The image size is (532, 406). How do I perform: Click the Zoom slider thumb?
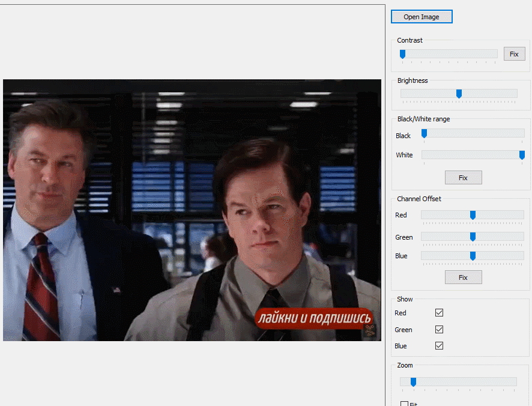coord(413,382)
